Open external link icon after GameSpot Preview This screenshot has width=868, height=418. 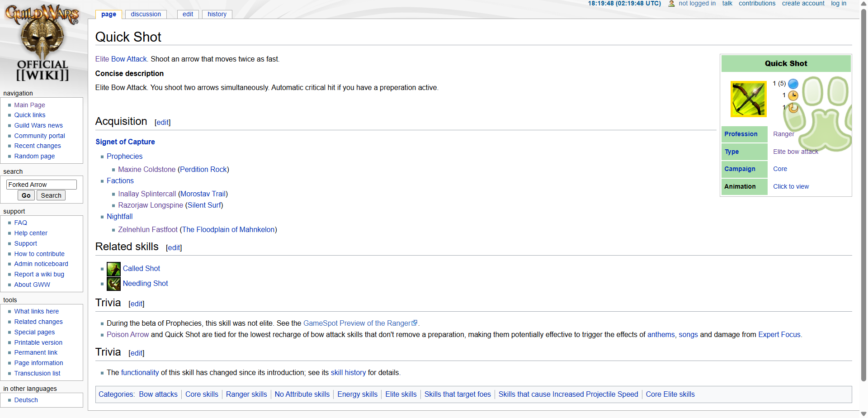click(415, 323)
